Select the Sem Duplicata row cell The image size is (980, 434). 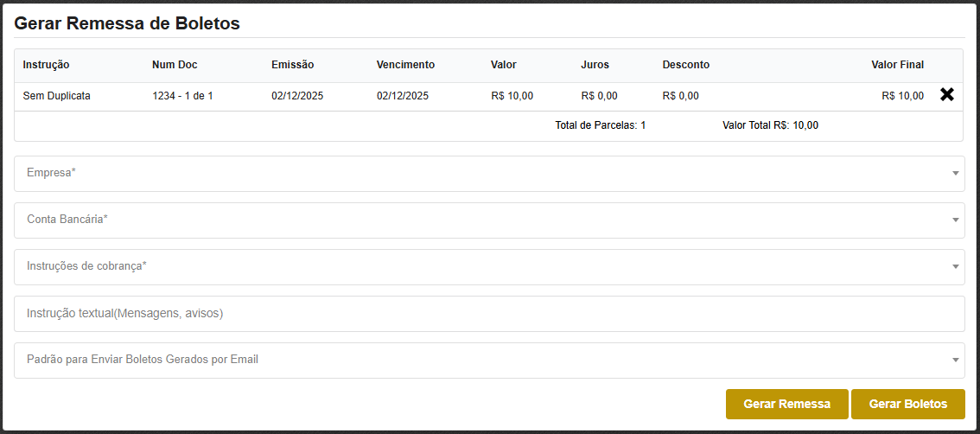(56, 96)
